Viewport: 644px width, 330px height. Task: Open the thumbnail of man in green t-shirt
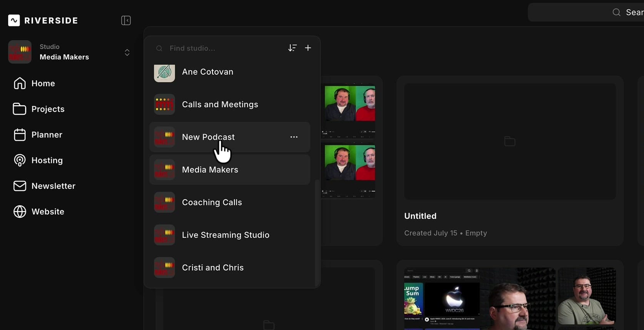click(x=587, y=296)
